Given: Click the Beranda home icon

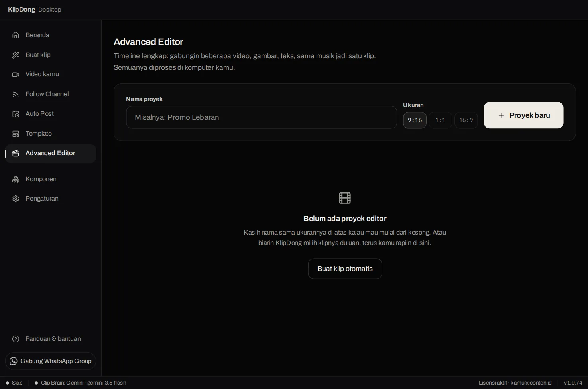Looking at the screenshot, I should tap(16, 35).
